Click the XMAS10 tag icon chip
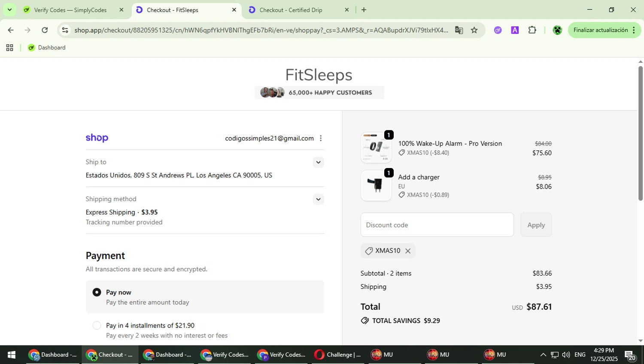The width and height of the screenshot is (644, 364). (369, 251)
